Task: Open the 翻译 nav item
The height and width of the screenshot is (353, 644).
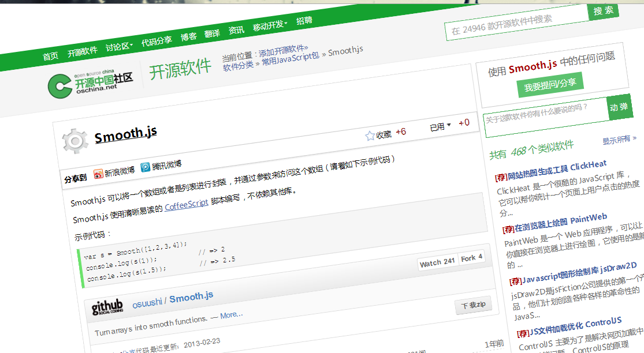Action: point(213,33)
